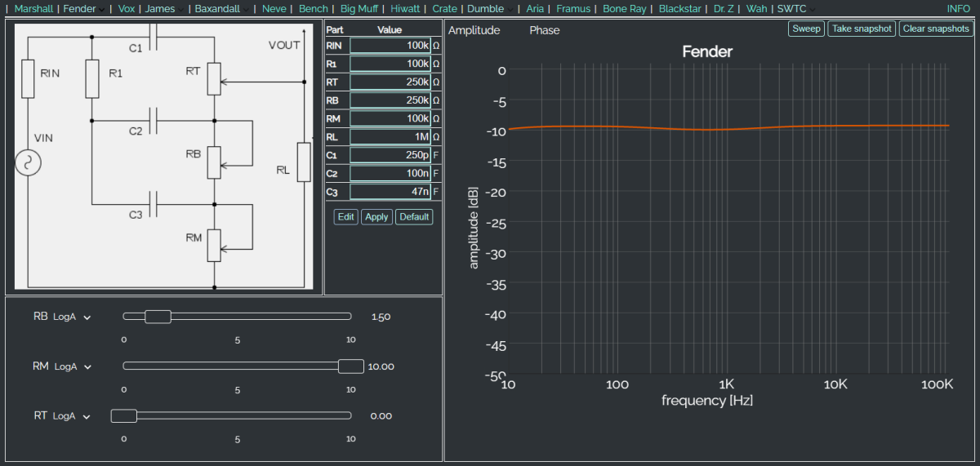The image size is (980, 466).
Task: Open the RT taper type LogA dropdown
Action: click(x=72, y=416)
